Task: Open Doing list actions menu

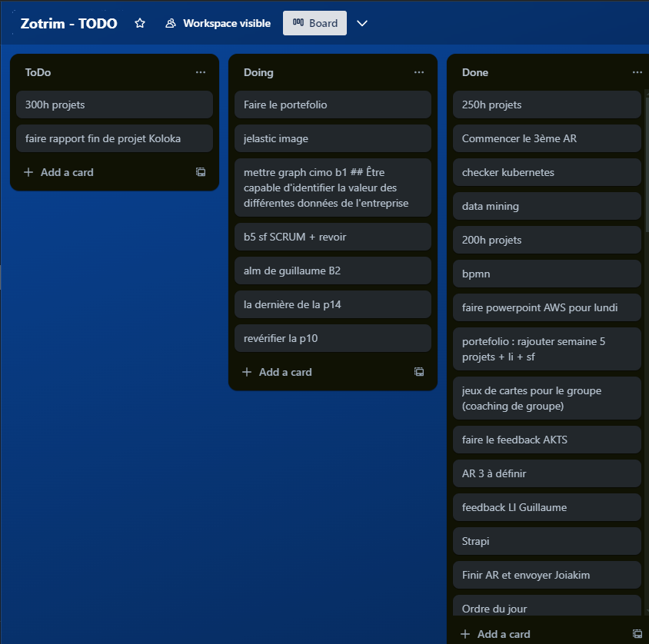Action: [419, 72]
